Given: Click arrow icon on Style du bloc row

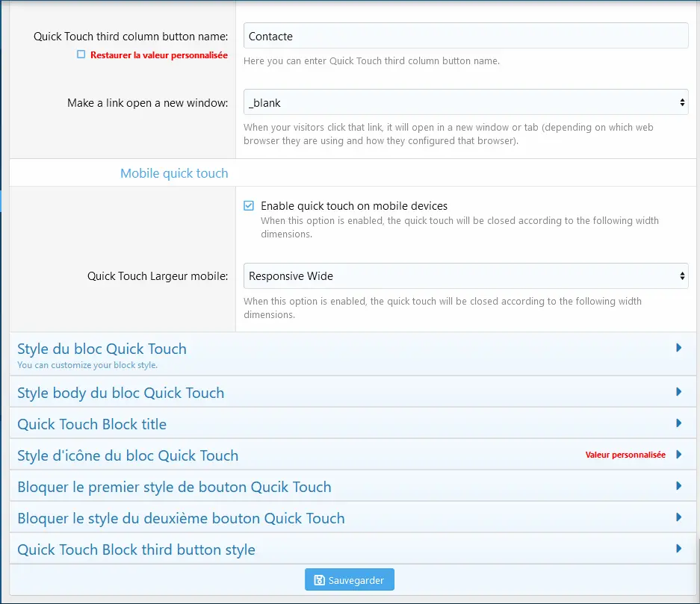Looking at the screenshot, I should [x=678, y=348].
